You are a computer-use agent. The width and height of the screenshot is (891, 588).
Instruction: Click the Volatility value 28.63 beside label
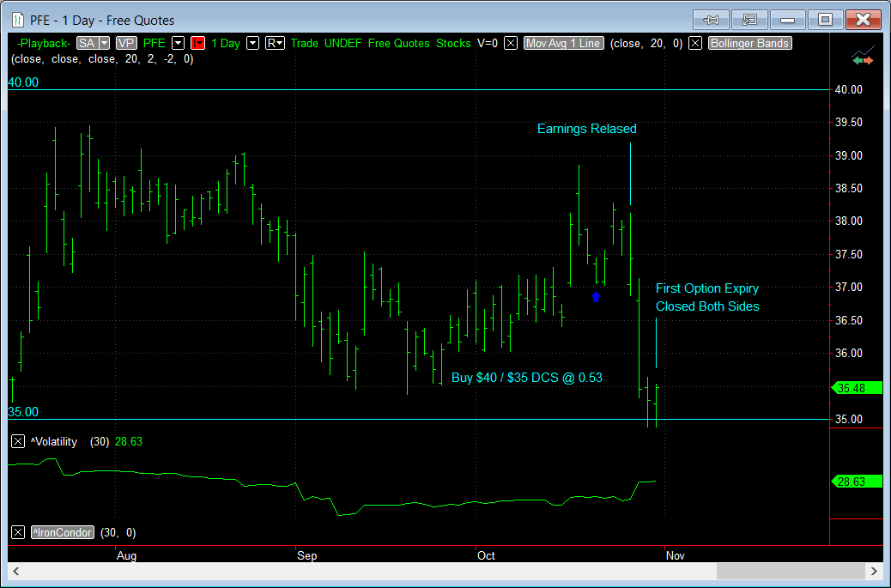[129, 441]
